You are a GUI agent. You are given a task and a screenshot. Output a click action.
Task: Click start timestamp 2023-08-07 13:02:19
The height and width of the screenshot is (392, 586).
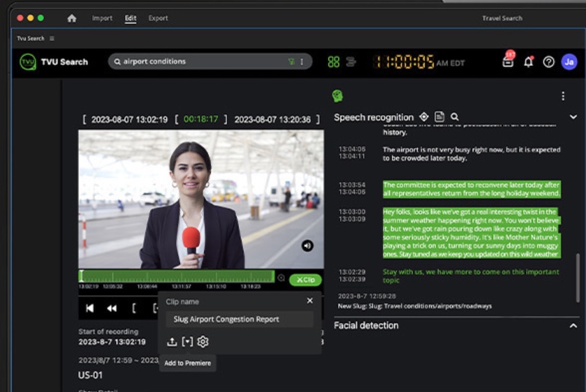pyautogui.click(x=129, y=120)
